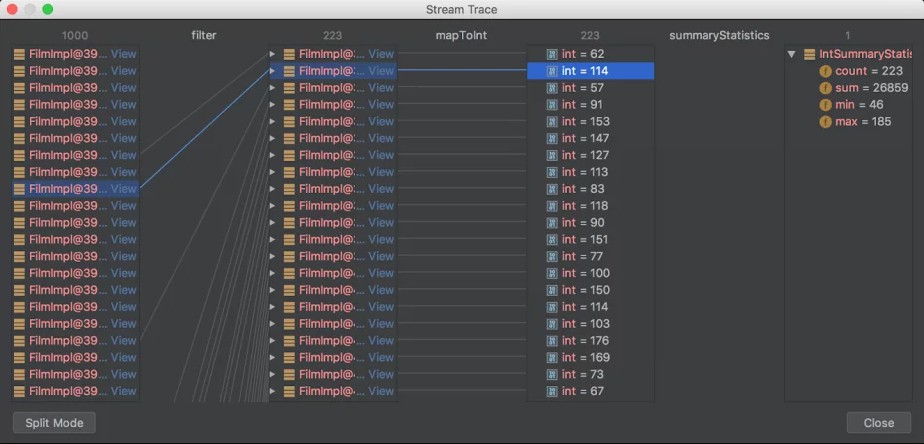Click the primitive icon beside int = 127
Viewport: 924px width, 444px height.
point(552,155)
